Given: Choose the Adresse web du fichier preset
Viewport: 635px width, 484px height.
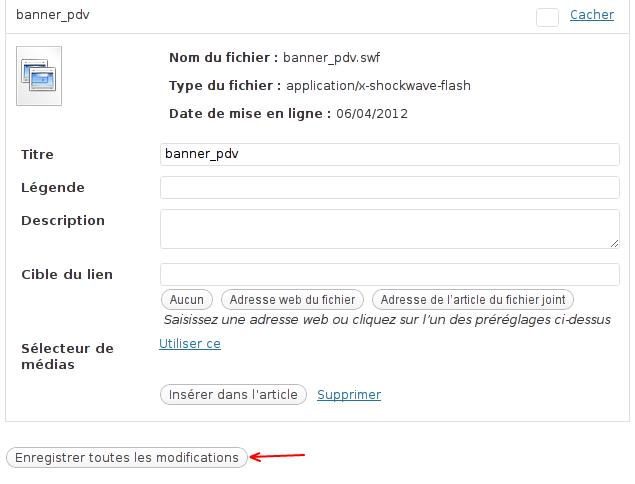Looking at the screenshot, I should [293, 299].
